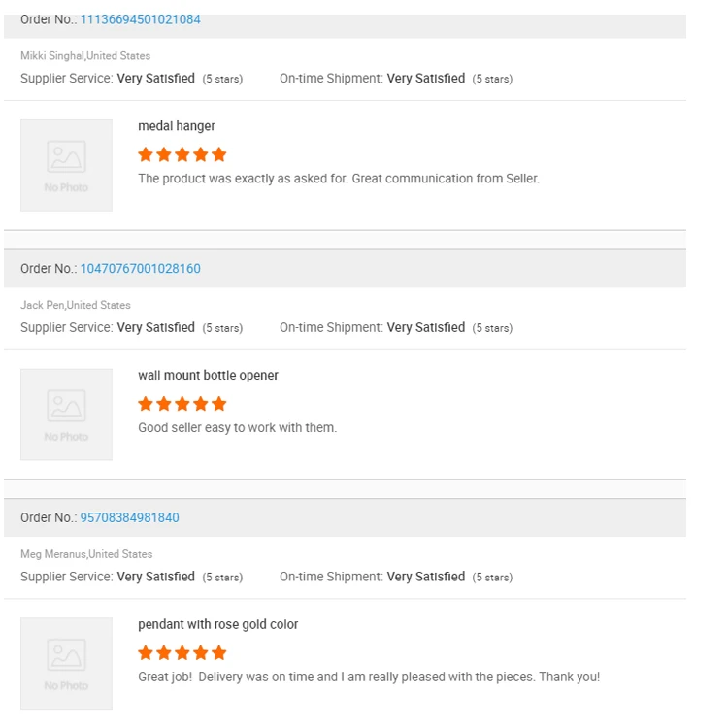Click the review text 'Good seller easy to work with them'
The height and width of the screenshot is (728, 728).
pos(237,428)
